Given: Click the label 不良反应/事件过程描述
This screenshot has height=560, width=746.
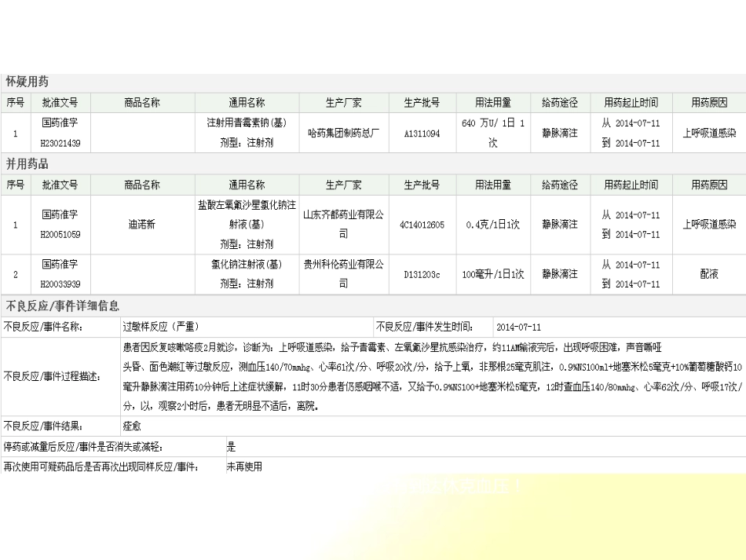Looking at the screenshot, I should (52, 377).
